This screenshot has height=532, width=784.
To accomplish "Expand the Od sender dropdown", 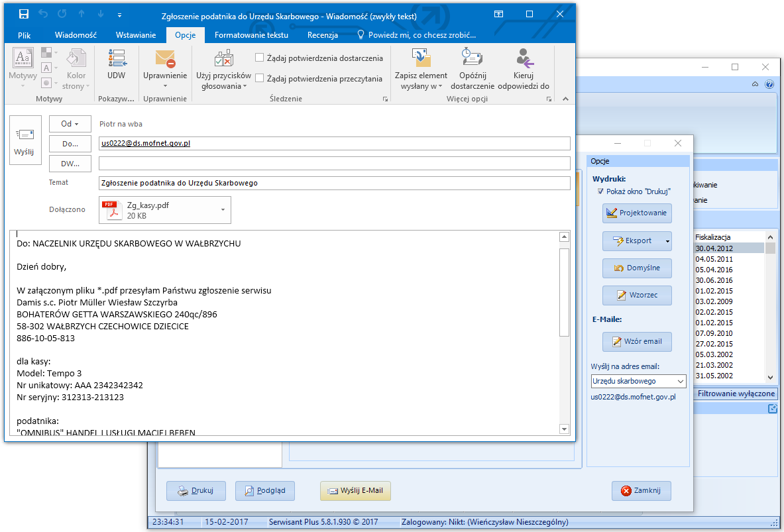I will coord(70,124).
